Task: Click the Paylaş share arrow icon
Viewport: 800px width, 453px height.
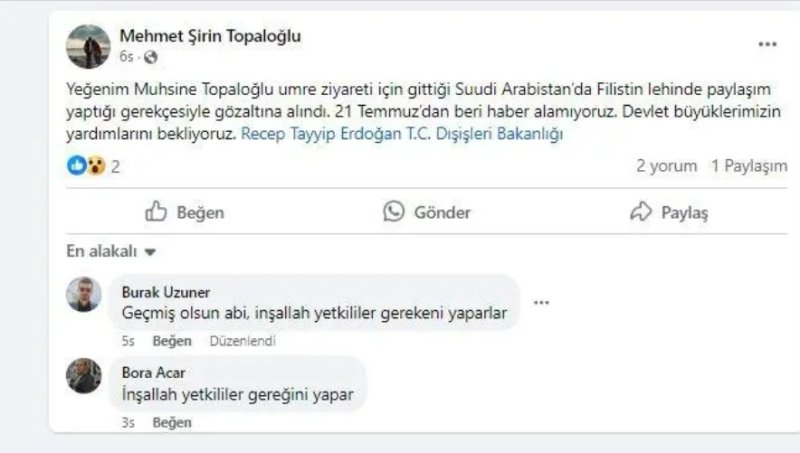Action: coord(641,212)
